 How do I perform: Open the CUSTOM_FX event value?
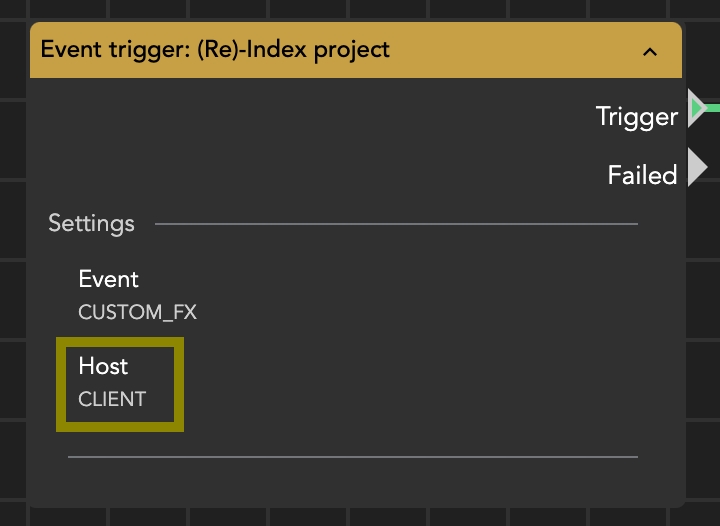coord(137,312)
